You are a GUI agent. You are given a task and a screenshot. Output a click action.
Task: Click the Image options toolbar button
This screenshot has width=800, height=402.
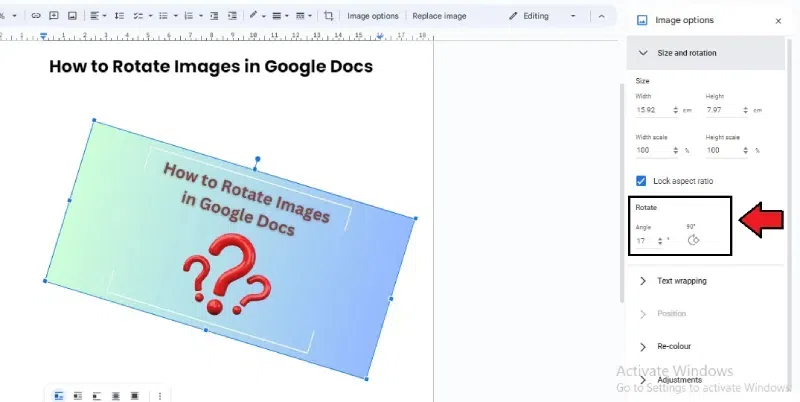(372, 16)
